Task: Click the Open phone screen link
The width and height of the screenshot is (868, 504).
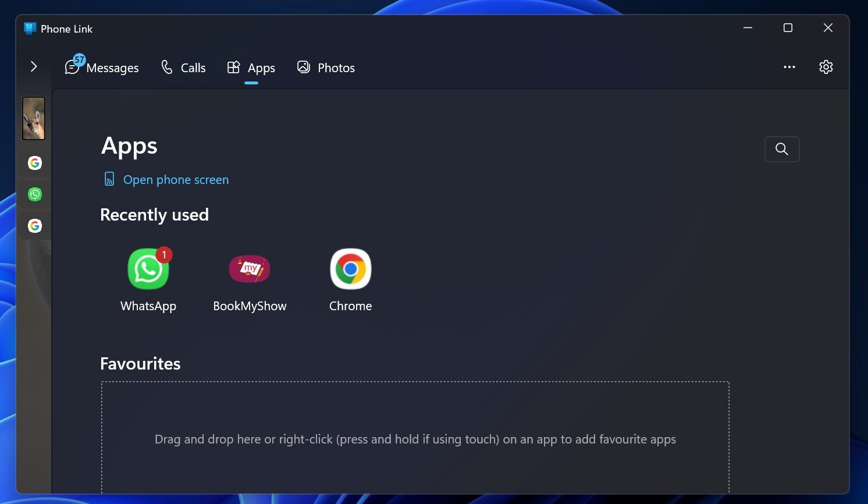Action: (x=175, y=180)
